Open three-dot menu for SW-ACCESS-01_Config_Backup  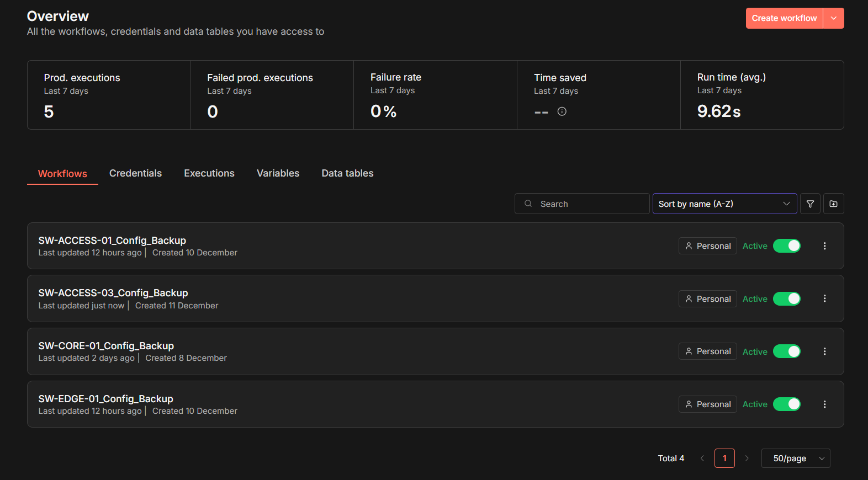824,246
